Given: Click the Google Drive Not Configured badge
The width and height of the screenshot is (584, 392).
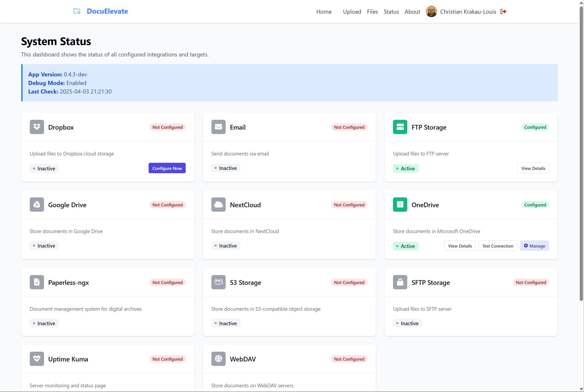Looking at the screenshot, I should pyautogui.click(x=168, y=205).
